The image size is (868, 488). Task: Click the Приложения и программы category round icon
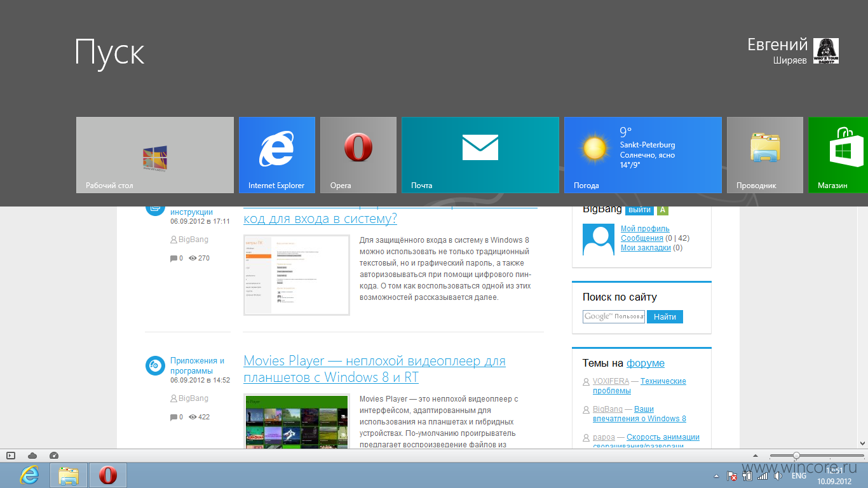click(155, 365)
